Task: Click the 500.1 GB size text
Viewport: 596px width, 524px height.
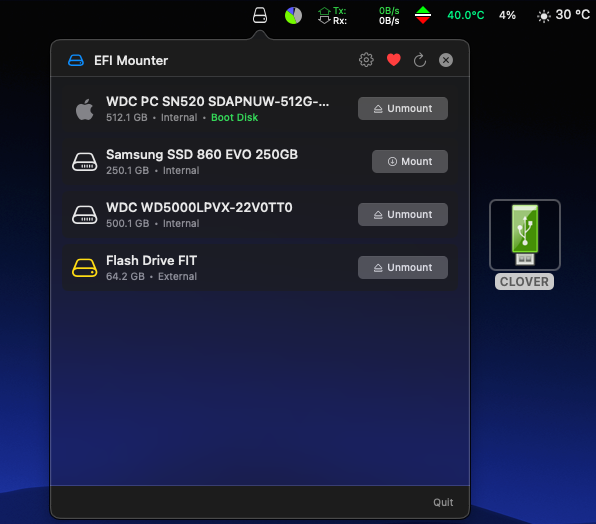Action: [x=127, y=223]
